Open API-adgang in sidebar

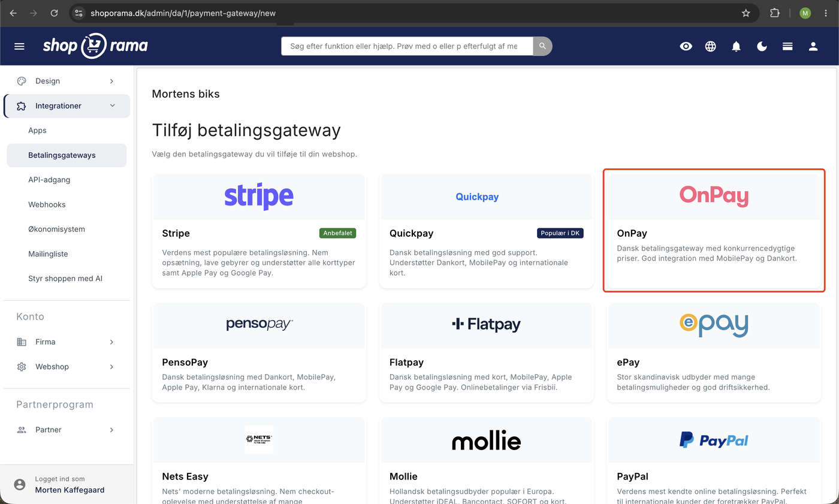[x=49, y=180]
